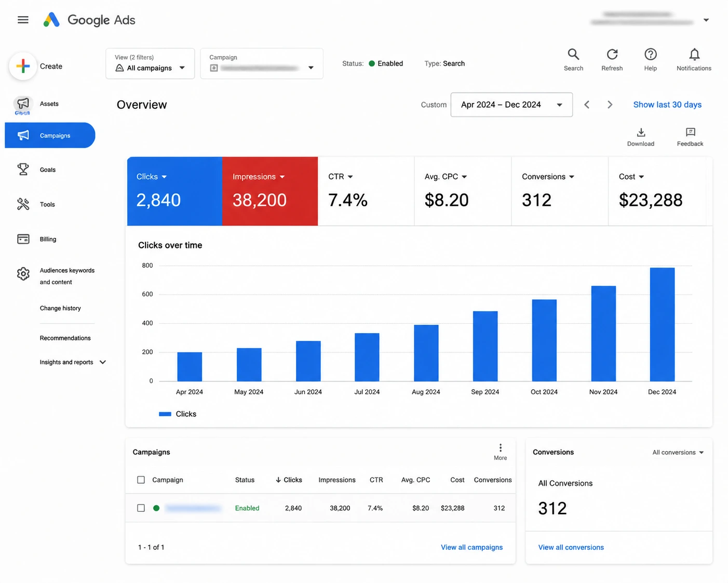728x583 pixels.
Task: Sort table by Clicks column header
Action: [x=289, y=480]
